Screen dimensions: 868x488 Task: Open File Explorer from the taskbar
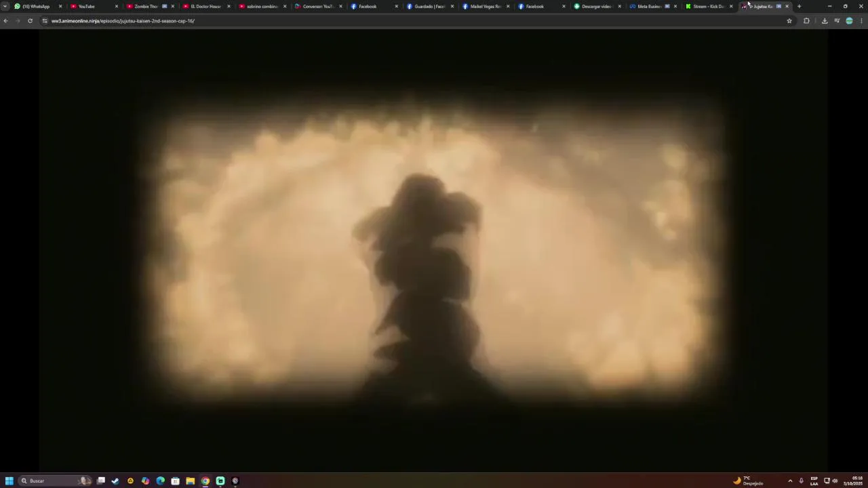tap(190, 481)
